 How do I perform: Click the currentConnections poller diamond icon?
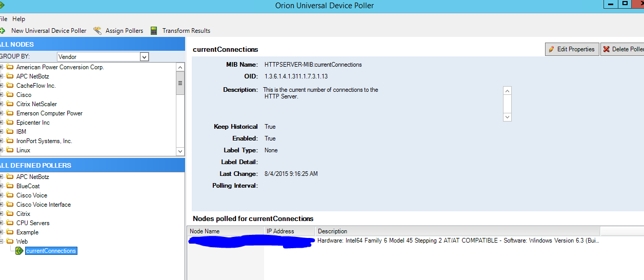tap(19, 251)
